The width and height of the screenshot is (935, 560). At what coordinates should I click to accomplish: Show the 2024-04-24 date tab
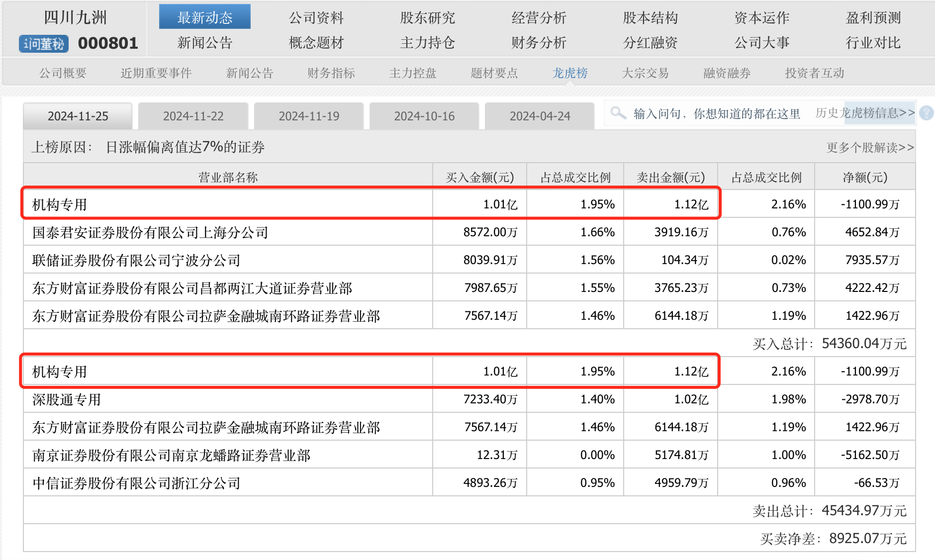pos(540,116)
